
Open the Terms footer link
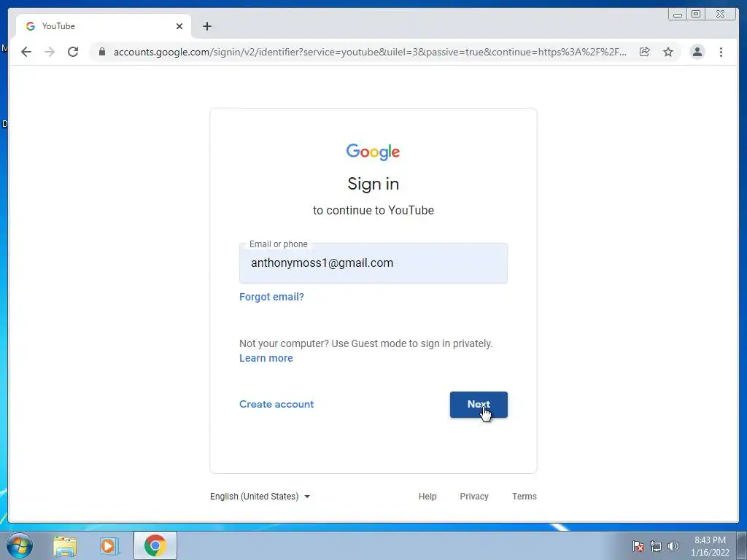tap(524, 496)
